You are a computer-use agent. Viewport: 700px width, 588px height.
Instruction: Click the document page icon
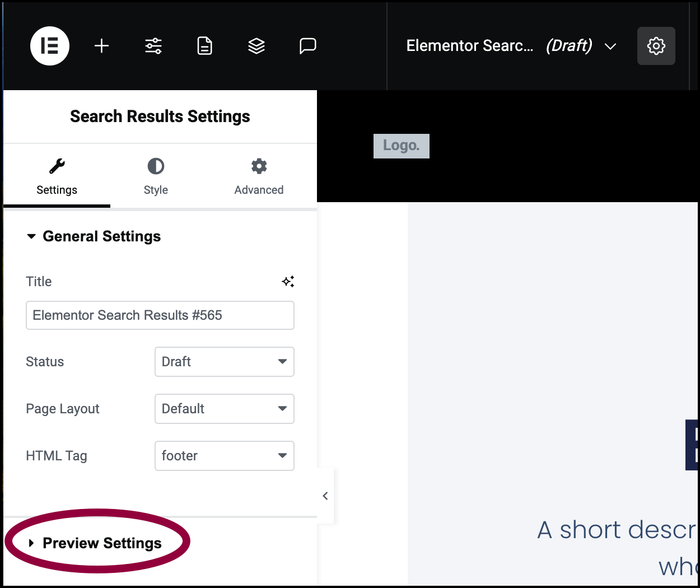pos(205,46)
